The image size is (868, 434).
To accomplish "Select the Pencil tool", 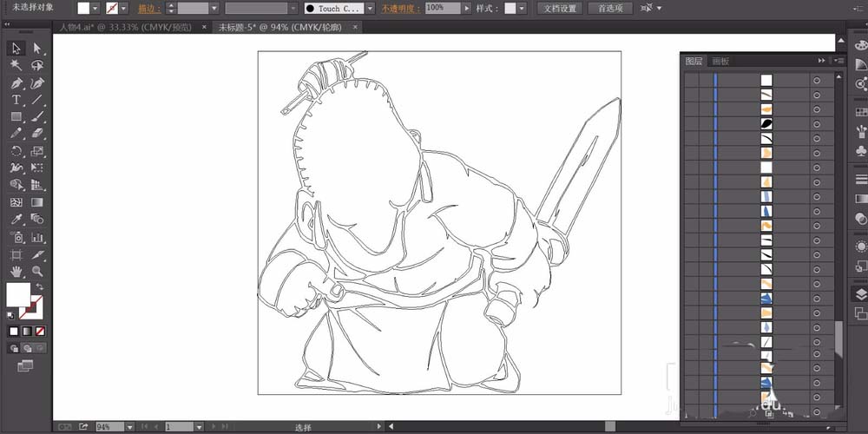I will 16,134.
